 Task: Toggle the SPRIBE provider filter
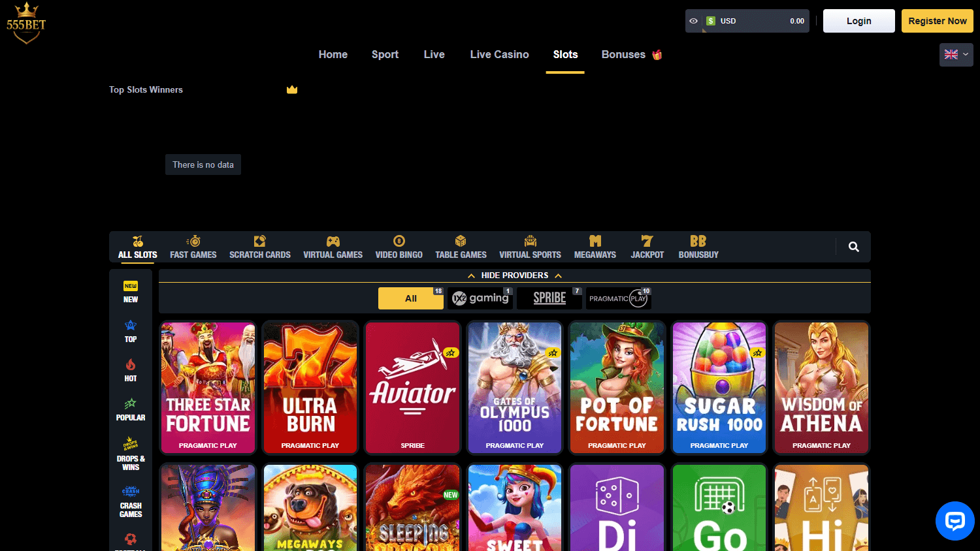click(x=549, y=298)
